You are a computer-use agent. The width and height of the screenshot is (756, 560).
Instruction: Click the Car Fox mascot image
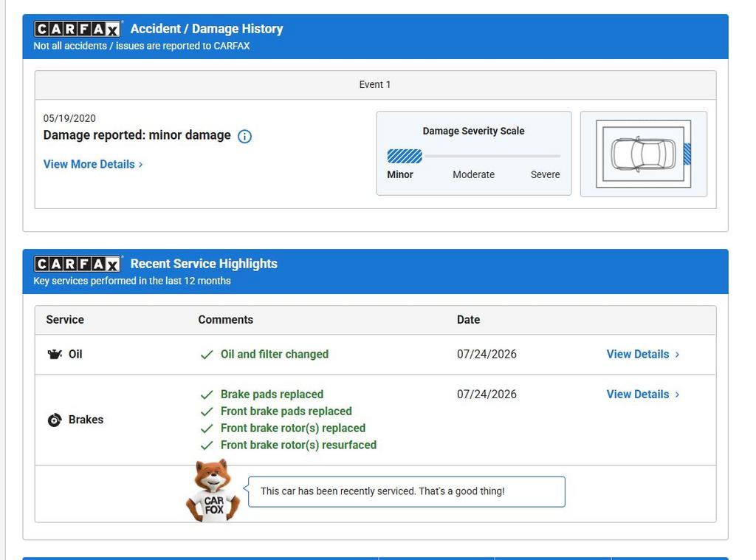point(213,491)
